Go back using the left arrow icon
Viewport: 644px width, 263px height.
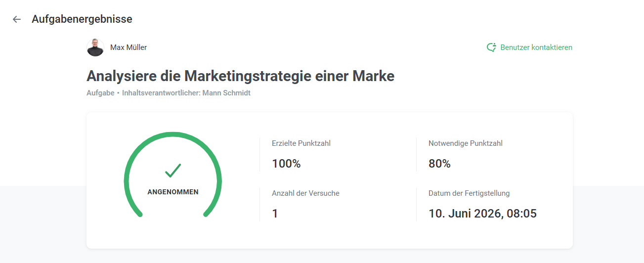[17, 19]
